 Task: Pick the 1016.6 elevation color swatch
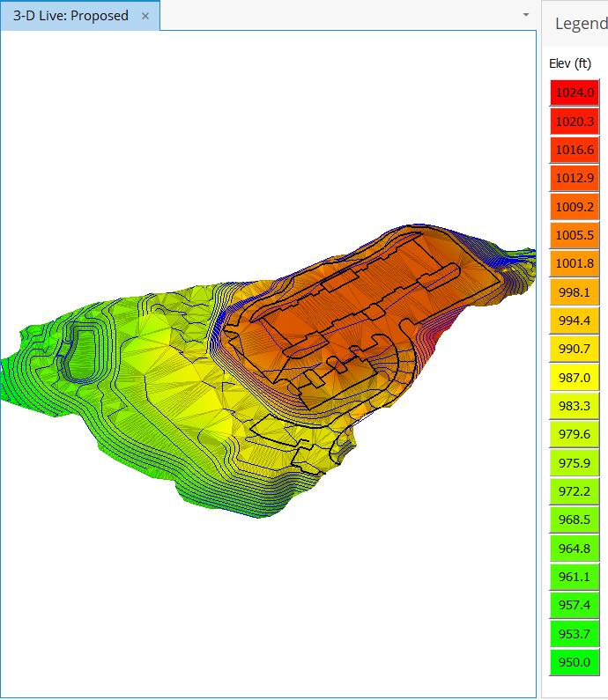coord(575,150)
